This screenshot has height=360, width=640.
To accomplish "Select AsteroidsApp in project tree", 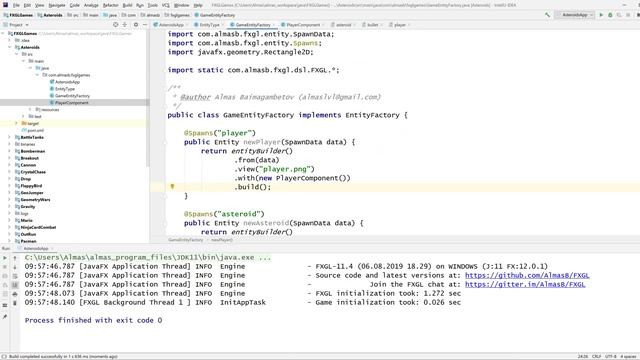I will pyautogui.click(x=67, y=82).
